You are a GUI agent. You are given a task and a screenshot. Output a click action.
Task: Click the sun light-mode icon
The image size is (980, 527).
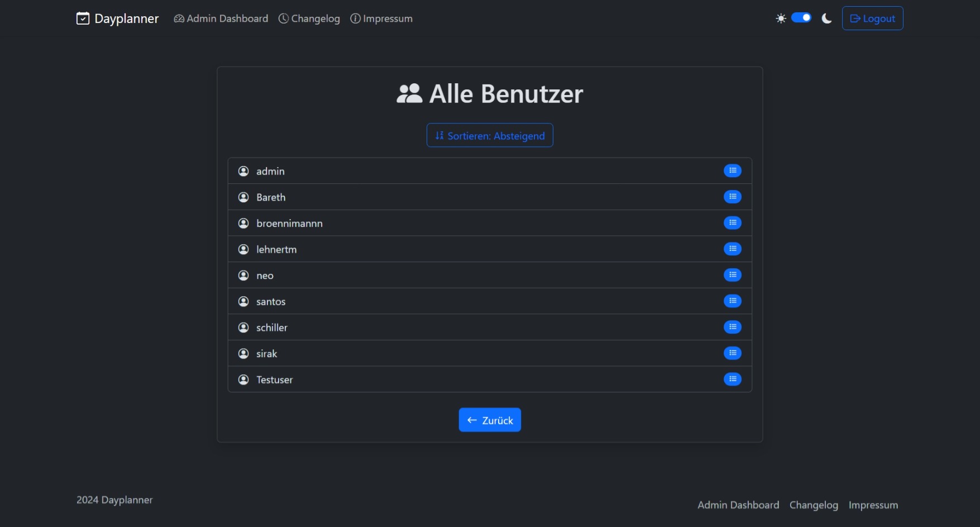click(x=781, y=18)
